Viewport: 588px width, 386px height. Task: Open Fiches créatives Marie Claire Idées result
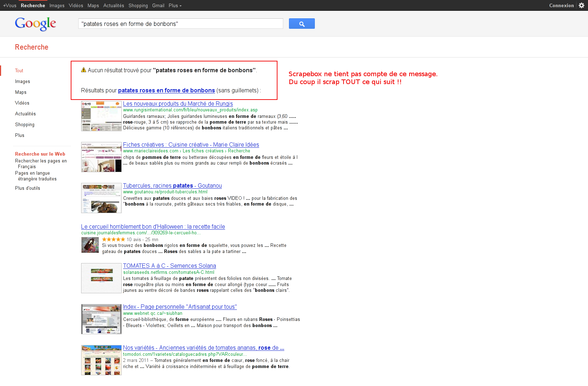point(191,145)
